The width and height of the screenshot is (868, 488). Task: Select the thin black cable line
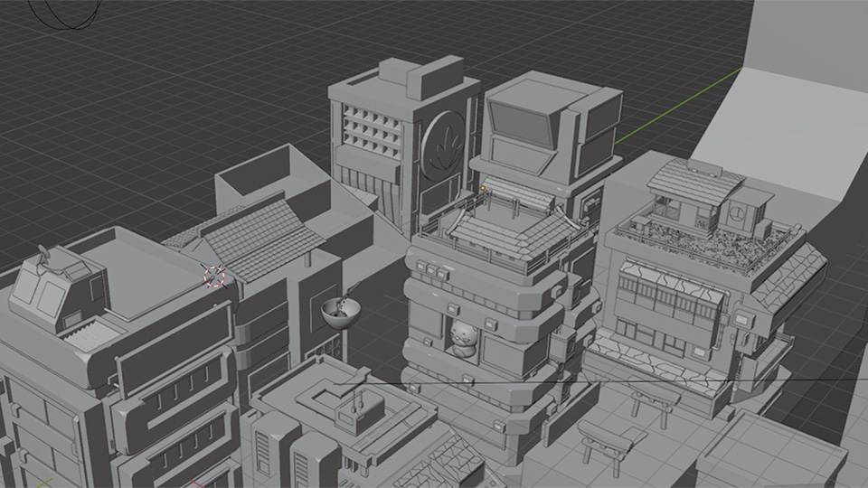(x=633, y=383)
